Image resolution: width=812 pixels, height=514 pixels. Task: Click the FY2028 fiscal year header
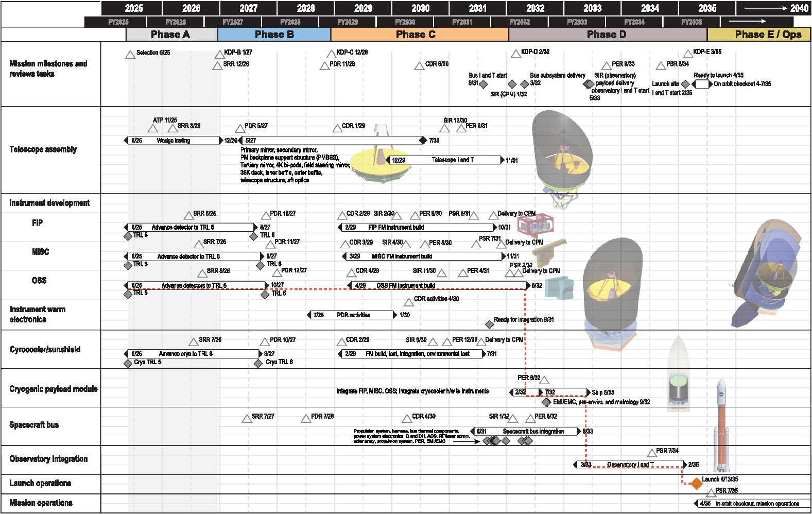click(290, 22)
